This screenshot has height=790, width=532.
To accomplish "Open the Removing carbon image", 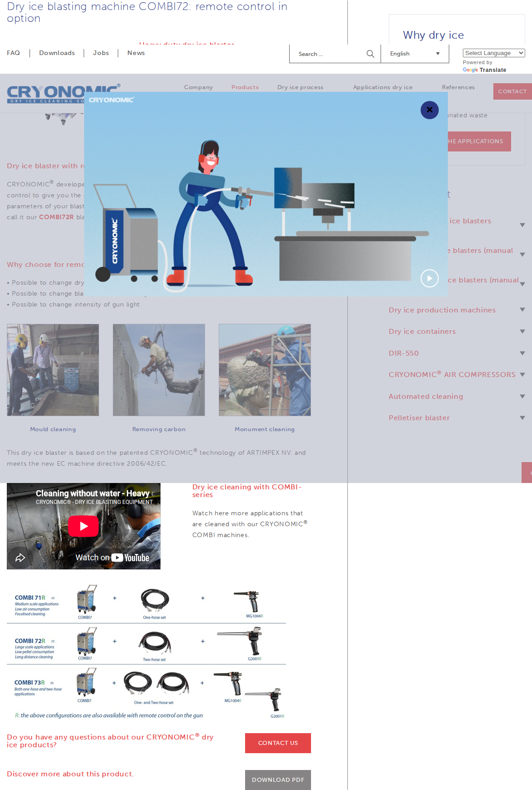I will coord(159,370).
